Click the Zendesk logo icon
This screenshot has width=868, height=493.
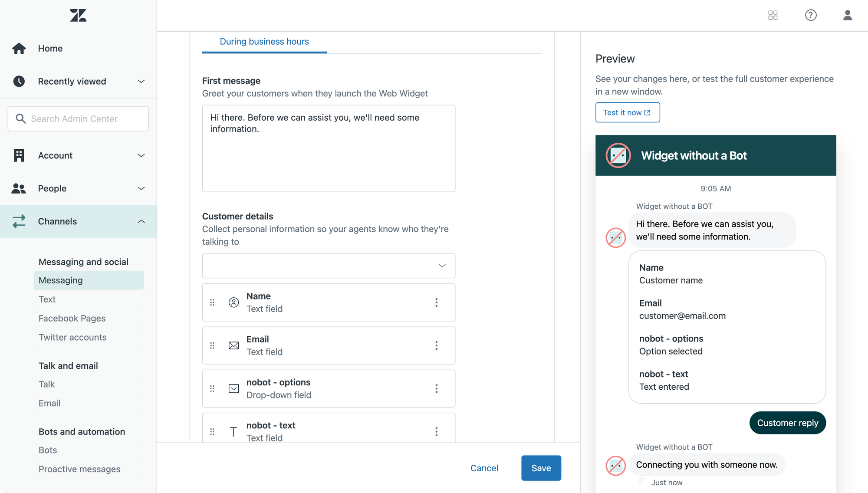(x=78, y=16)
